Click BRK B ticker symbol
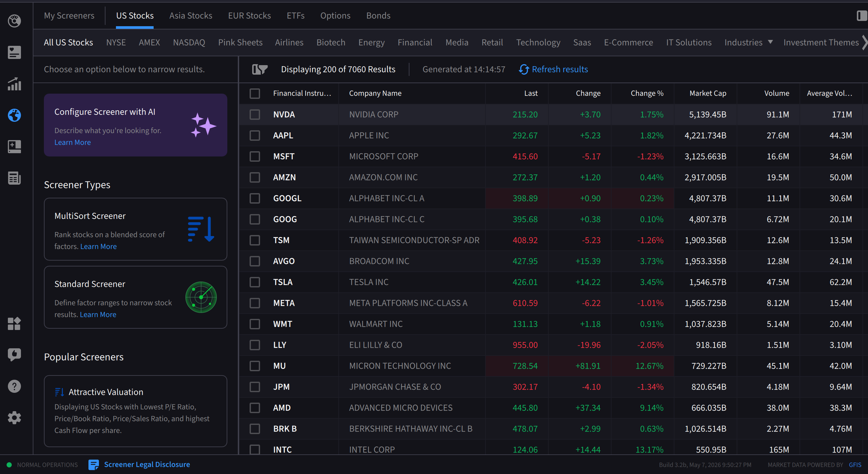The width and height of the screenshot is (868, 474). click(285, 429)
